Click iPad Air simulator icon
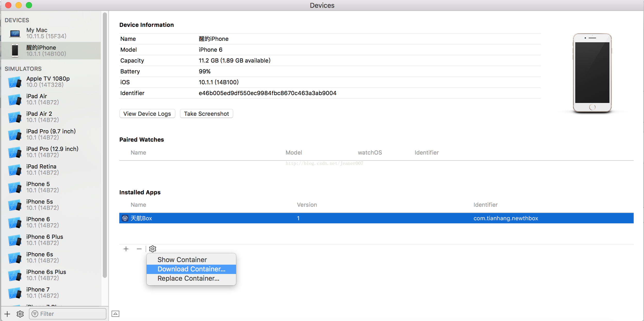Image resolution: width=644 pixels, height=321 pixels. pos(15,100)
